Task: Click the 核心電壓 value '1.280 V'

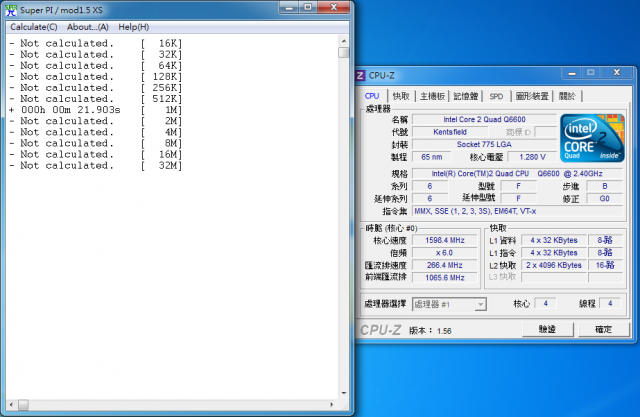Action: point(532,157)
